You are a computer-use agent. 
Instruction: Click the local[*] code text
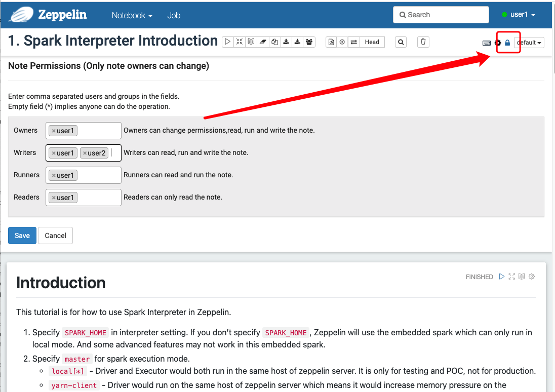pos(68,371)
